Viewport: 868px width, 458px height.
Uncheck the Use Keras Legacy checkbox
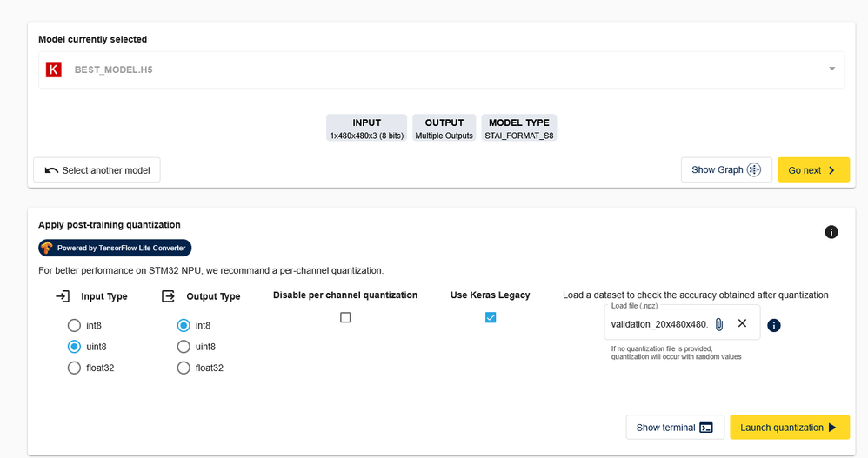(x=491, y=318)
